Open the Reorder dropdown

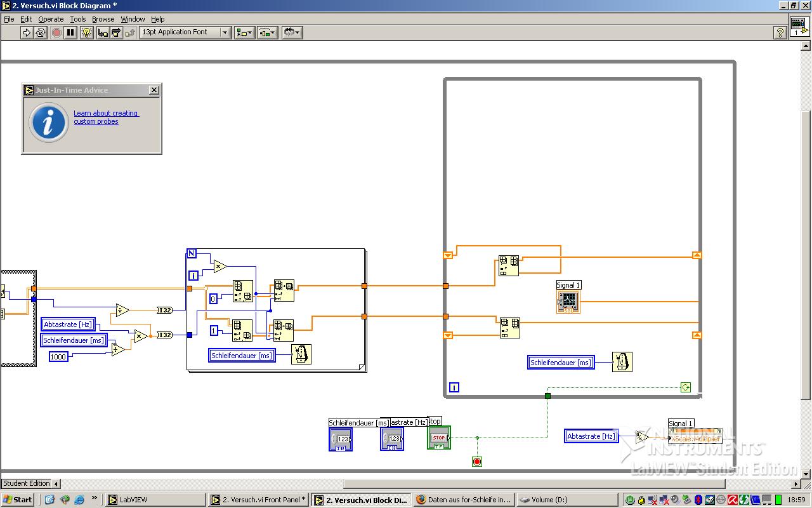pos(292,32)
